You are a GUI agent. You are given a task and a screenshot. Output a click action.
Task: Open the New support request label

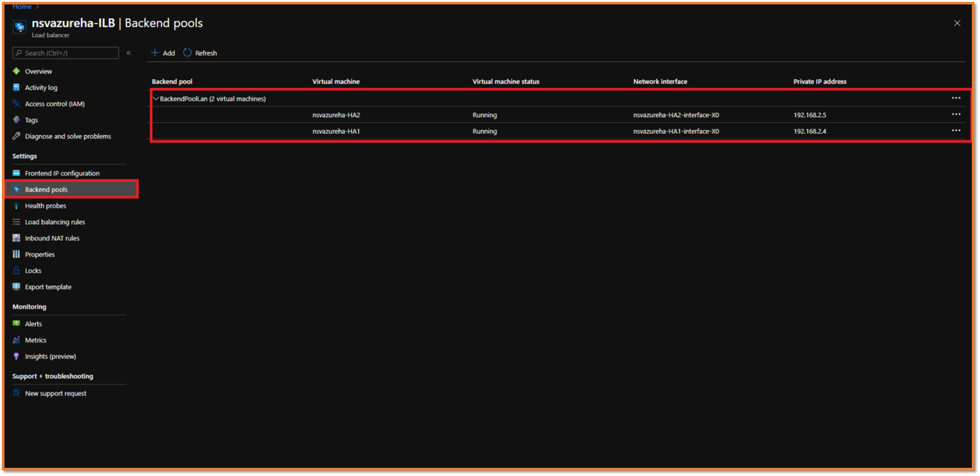[56, 393]
